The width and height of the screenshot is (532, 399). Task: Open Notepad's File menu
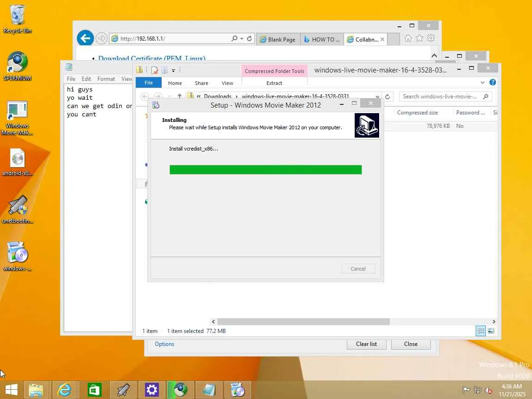71,79
